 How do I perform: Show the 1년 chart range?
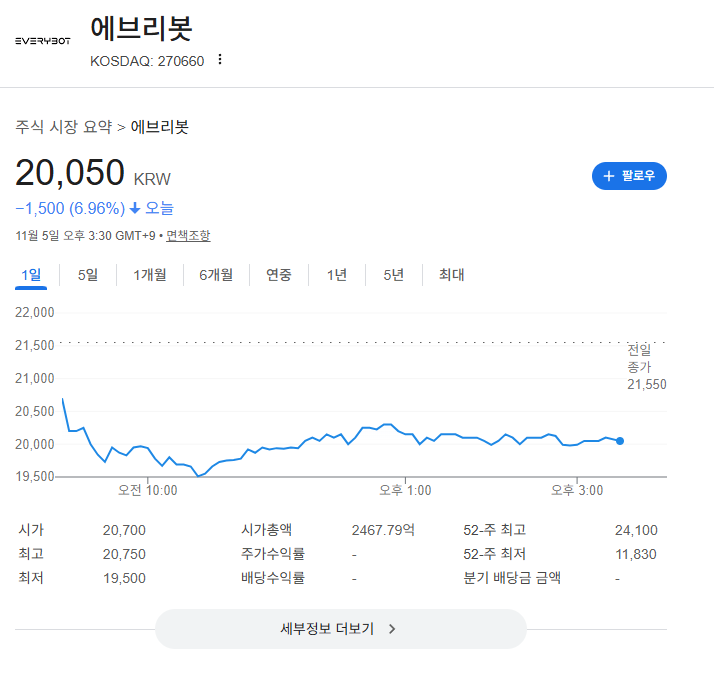337,275
